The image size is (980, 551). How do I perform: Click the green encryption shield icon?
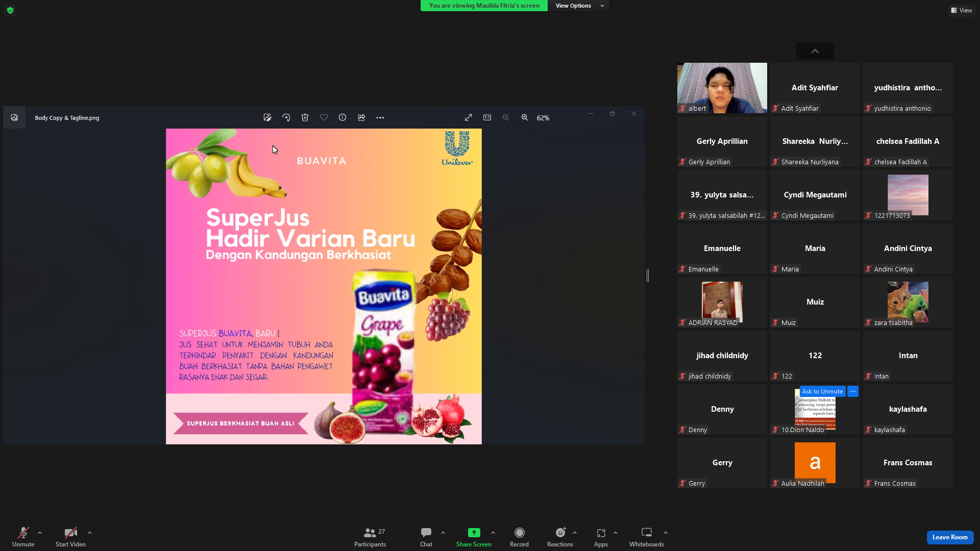click(x=10, y=10)
